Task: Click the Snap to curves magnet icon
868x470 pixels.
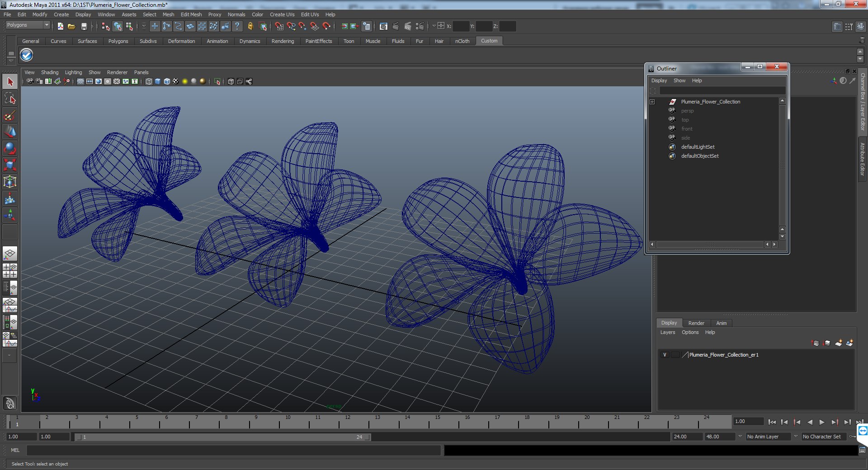Action: [291, 26]
